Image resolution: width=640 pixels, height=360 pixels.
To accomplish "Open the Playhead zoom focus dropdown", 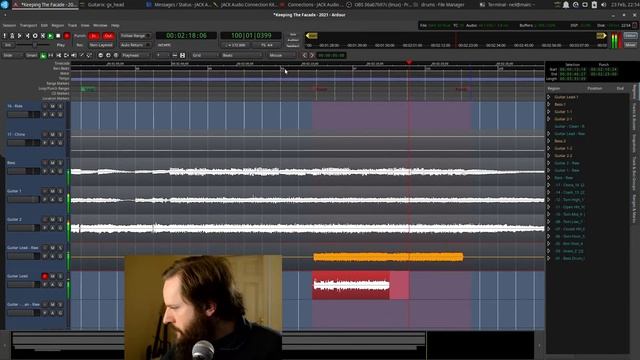I will pos(136,56).
